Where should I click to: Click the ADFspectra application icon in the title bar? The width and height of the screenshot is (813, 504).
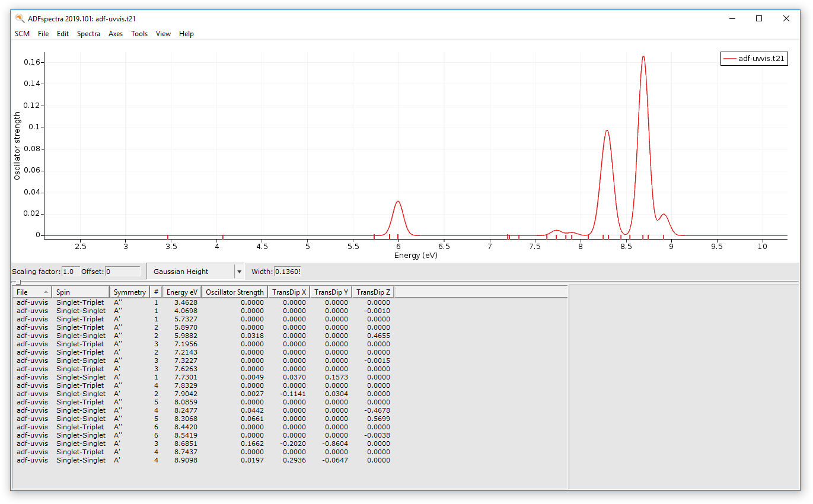click(x=19, y=18)
